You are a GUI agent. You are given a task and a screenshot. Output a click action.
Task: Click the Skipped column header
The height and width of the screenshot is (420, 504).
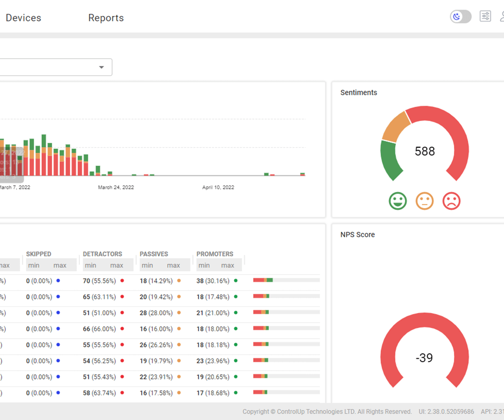(x=39, y=254)
